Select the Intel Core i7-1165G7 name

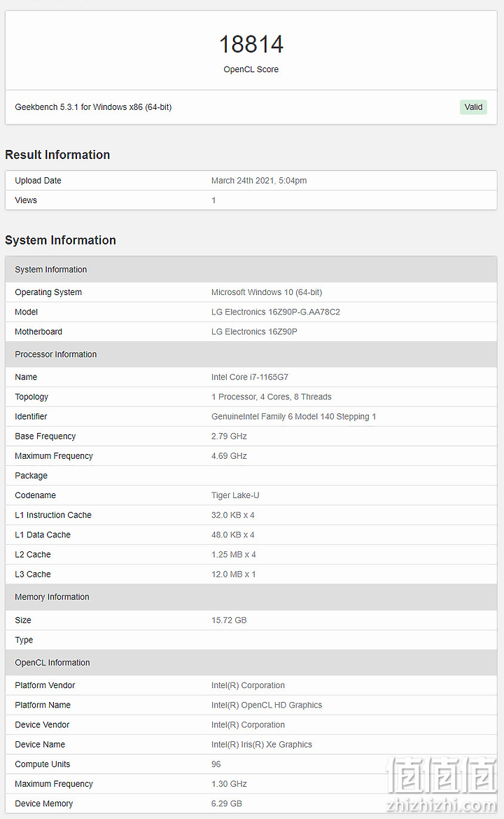(x=250, y=377)
